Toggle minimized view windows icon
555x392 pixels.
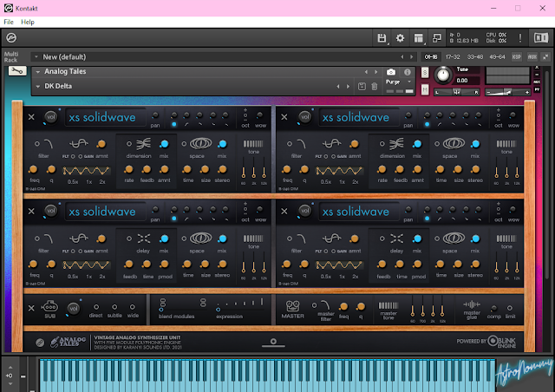pyautogui.click(x=437, y=38)
